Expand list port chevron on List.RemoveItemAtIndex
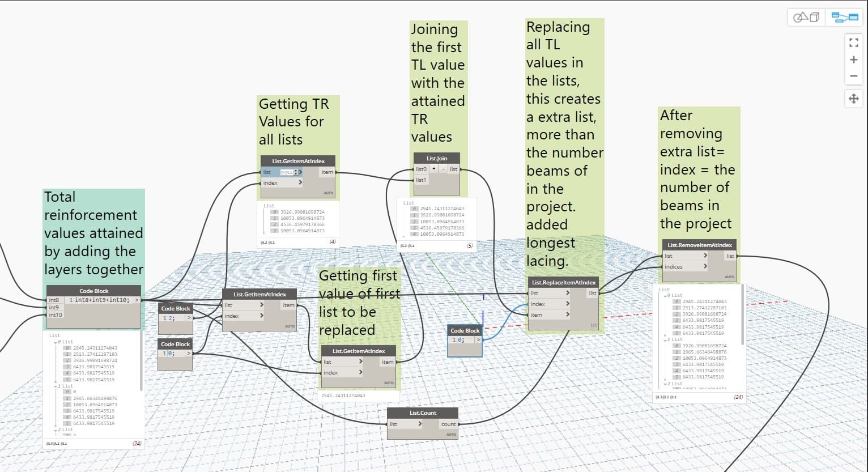The width and height of the screenshot is (868, 472). tap(705, 256)
